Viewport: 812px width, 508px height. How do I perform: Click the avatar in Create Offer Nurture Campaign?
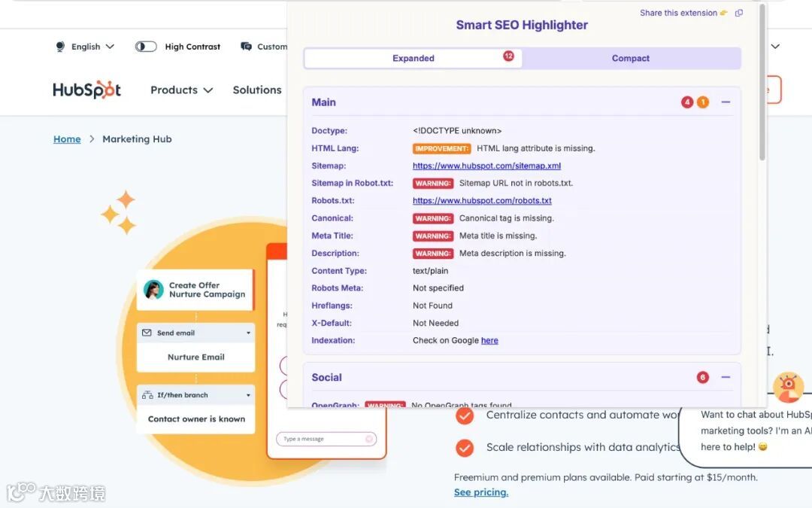pyautogui.click(x=154, y=290)
